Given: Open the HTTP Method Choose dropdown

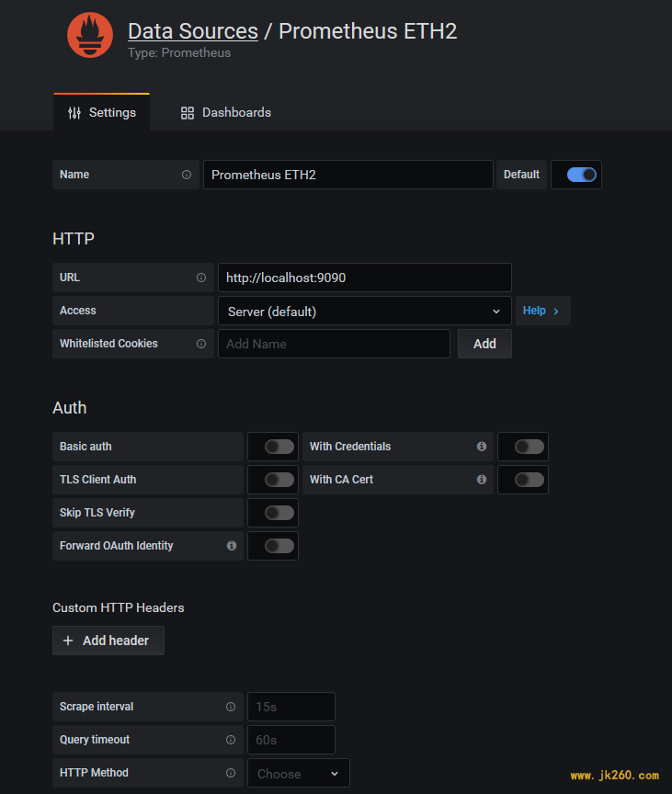Looking at the screenshot, I should (x=298, y=773).
